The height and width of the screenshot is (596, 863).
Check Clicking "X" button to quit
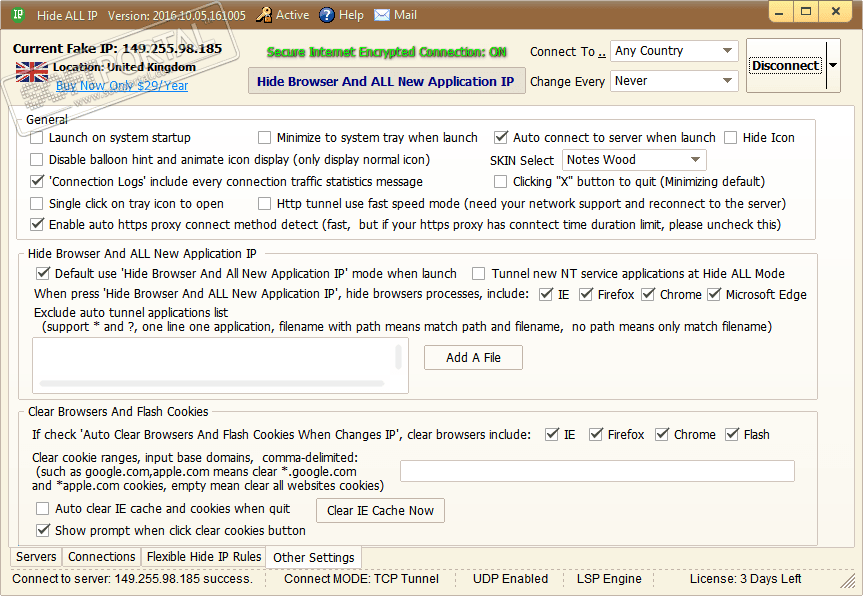click(500, 182)
